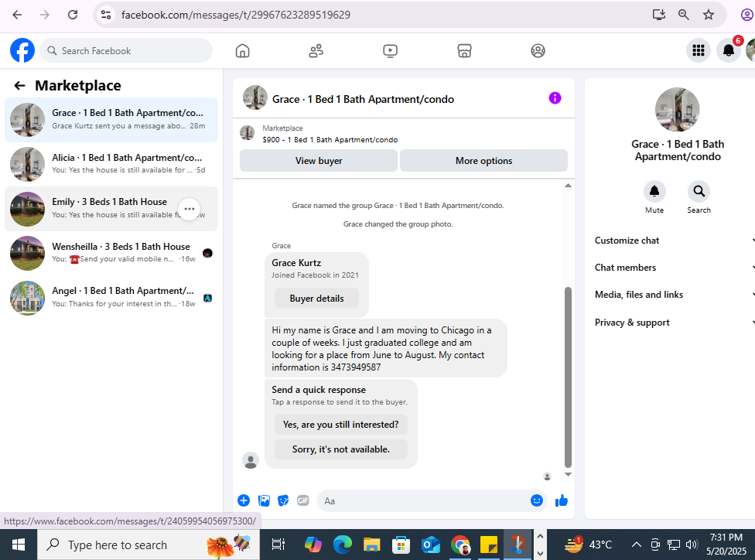Viewport: 755px width, 560px height.
Task: View site information icon in address bar
Action: pyautogui.click(x=106, y=15)
